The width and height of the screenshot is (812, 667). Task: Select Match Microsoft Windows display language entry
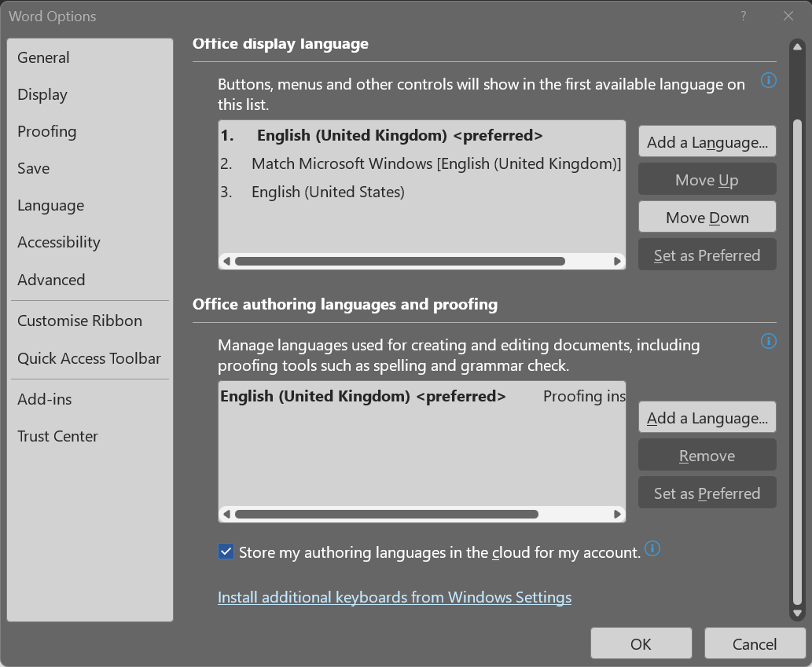(422, 163)
